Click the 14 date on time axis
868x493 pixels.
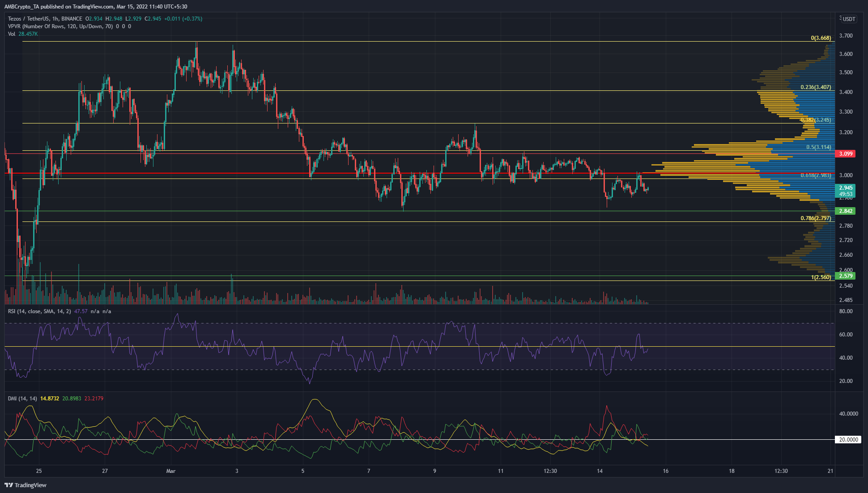[x=600, y=471]
